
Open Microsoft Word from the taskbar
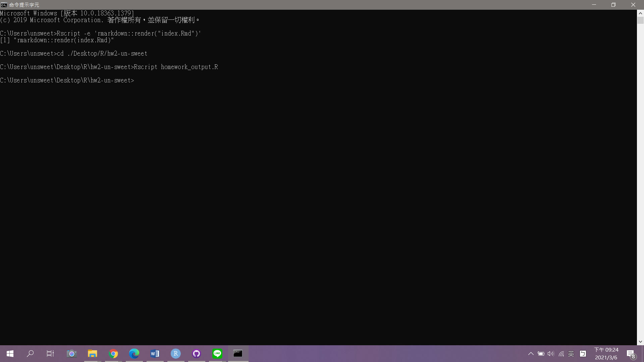(155, 354)
